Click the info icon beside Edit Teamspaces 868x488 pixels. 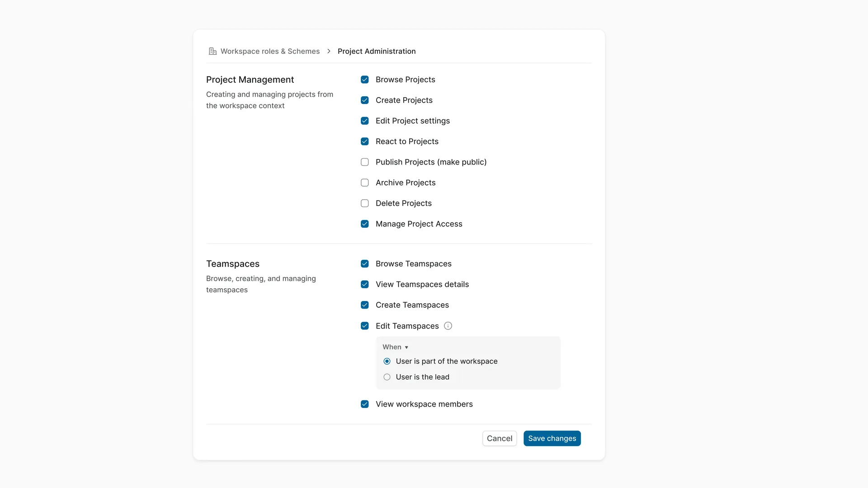[x=448, y=326]
